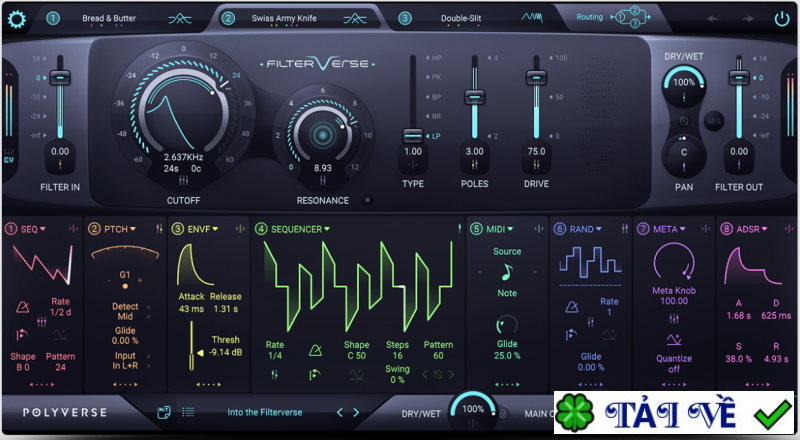Toggle RAND retrigger icon

click(571, 335)
